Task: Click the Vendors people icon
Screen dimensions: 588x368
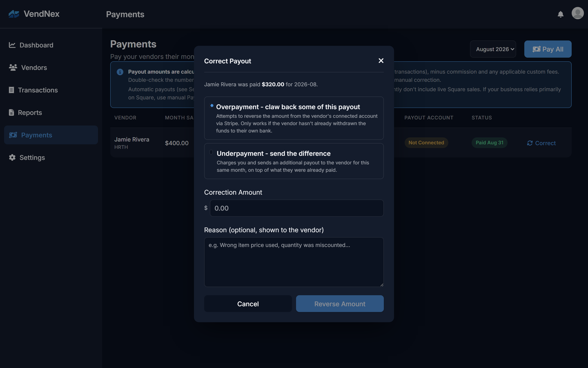Action: pos(13,67)
